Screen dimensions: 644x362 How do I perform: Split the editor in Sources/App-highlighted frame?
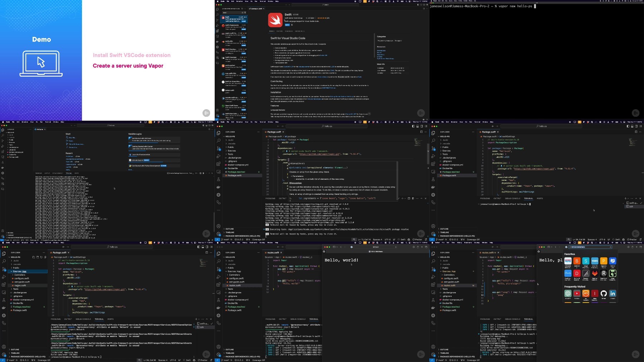click(x=206, y=252)
